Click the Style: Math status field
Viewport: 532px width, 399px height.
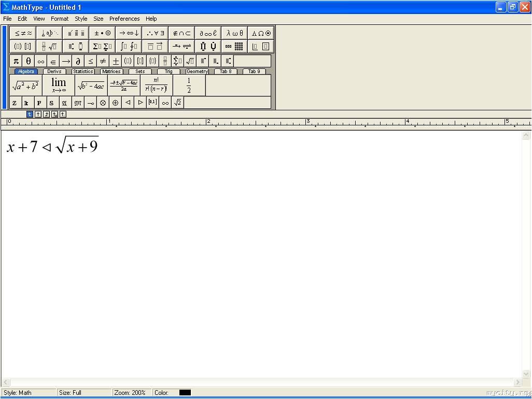point(29,393)
